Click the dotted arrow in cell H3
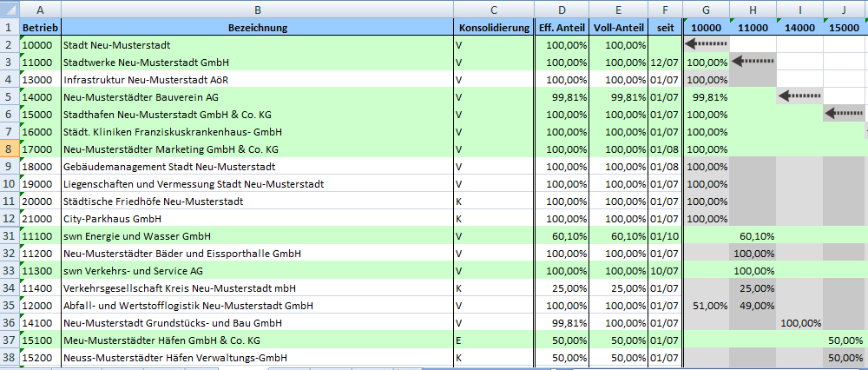 pyautogui.click(x=752, y=62)
